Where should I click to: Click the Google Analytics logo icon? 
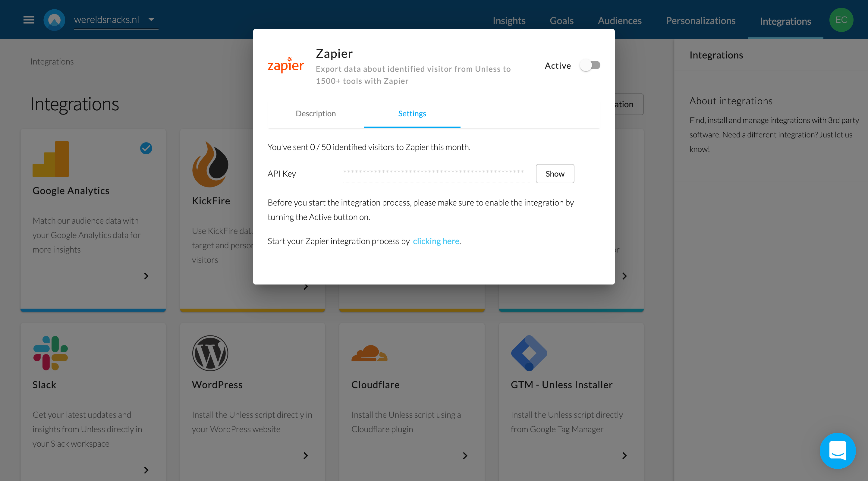51,159
